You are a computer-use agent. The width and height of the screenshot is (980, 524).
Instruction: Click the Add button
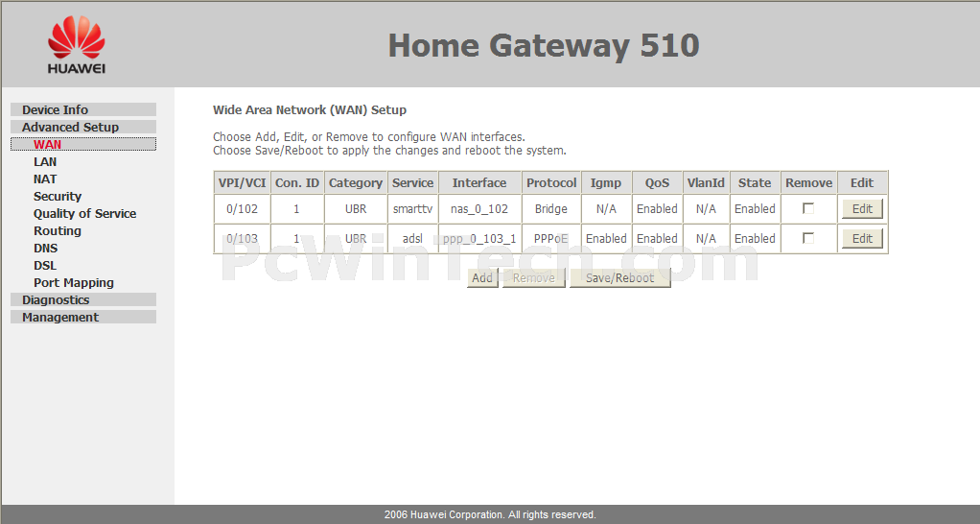point(482,277)
